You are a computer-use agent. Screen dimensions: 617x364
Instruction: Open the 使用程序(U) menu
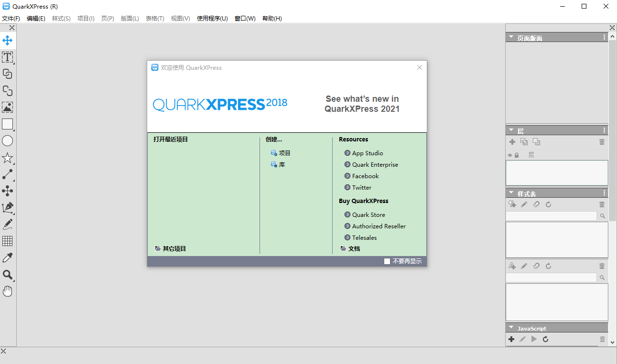coord(212,19)
